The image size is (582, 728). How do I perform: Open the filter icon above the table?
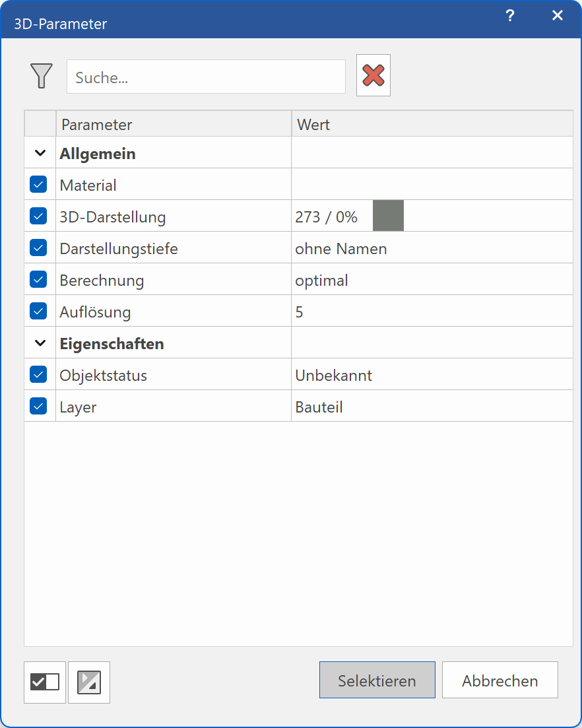coord(42,76)
